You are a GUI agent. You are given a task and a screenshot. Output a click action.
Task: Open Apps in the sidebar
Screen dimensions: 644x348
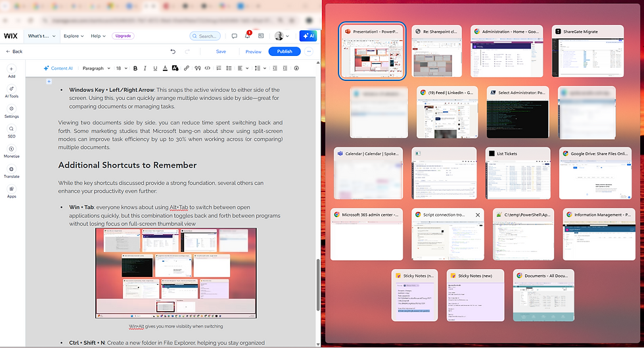[x=12, y=192]
